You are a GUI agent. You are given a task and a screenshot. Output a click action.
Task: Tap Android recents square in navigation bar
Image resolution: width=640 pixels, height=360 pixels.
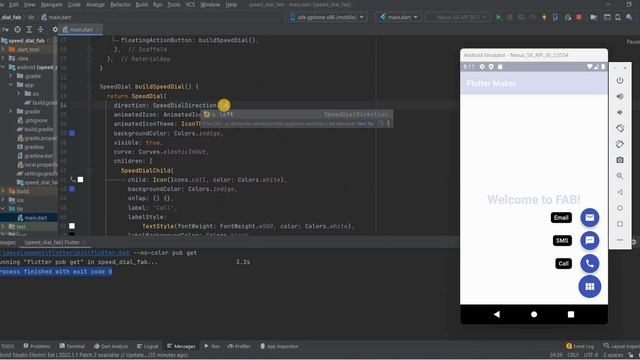coord(571,314)
